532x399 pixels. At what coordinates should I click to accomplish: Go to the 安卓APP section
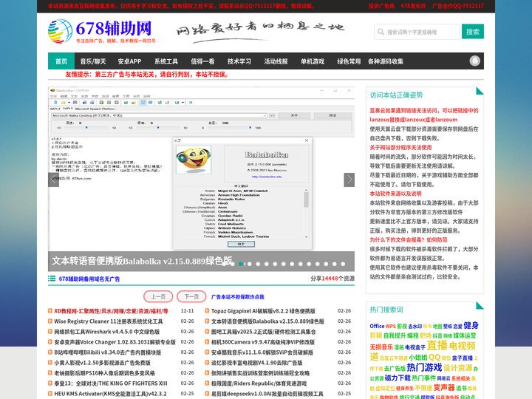click(129, 61)
